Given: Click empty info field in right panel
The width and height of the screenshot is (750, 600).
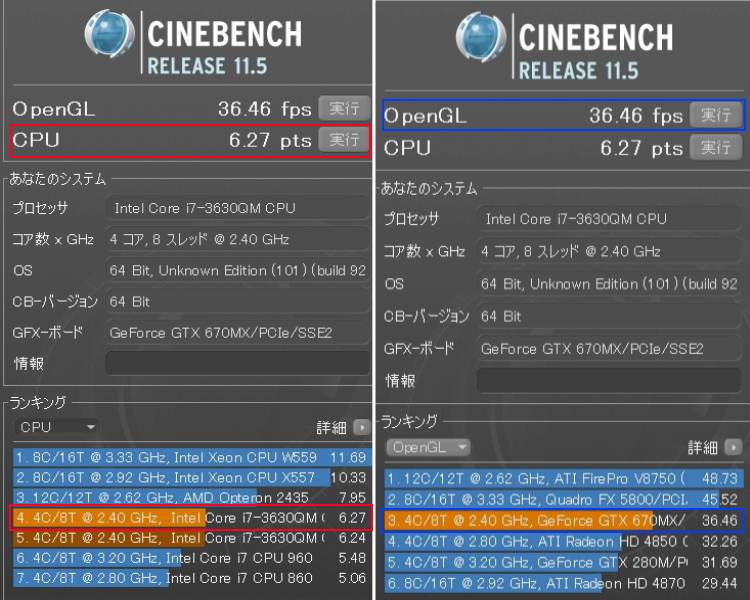Looking at the screenshot, I should tap(609, 380).
